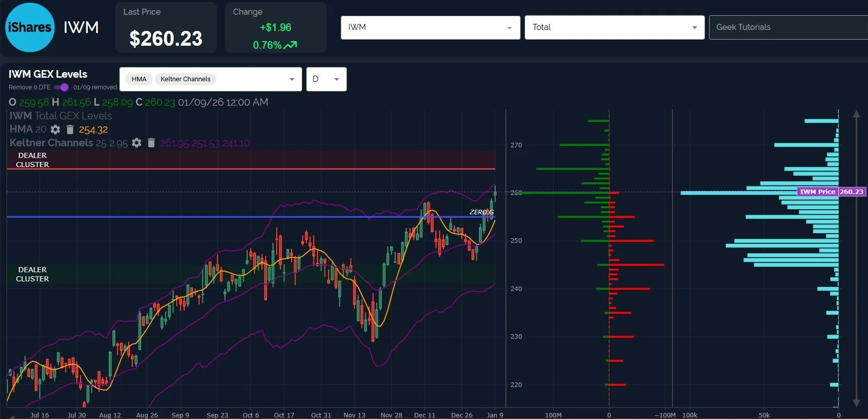The height and width of the screenshot is (419, 868).
Task: Click the iShares logo circle
Action: click(30, 27)
